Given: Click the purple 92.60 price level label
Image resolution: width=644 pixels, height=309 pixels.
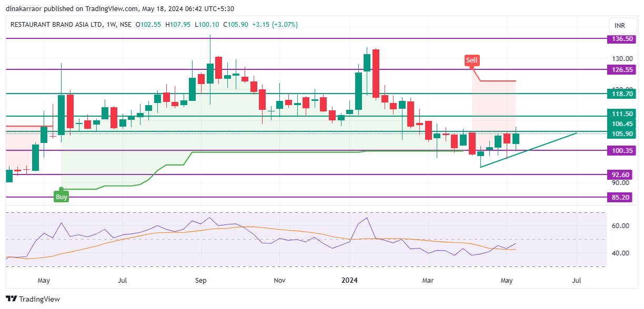Looking at the screenshot, I should pyautogui.click(x=621, y=174).
